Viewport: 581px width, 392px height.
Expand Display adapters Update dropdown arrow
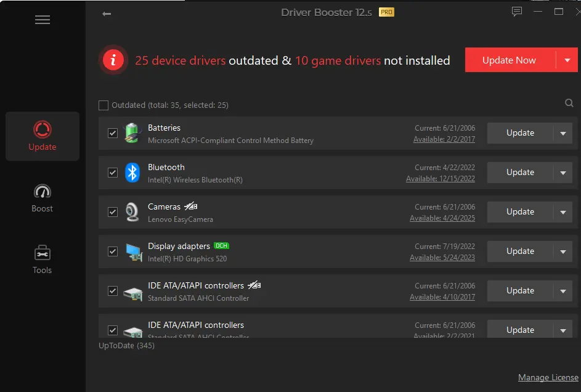tap(563, 251)
